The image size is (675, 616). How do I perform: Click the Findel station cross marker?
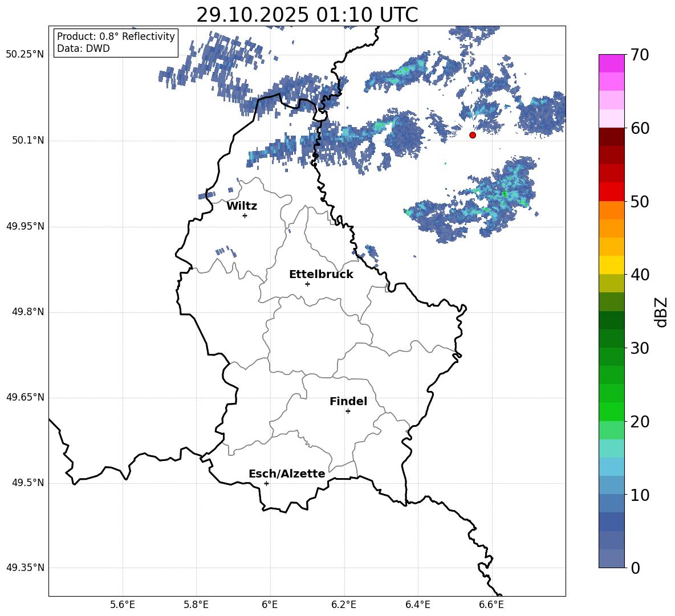[x=348, y=411]
